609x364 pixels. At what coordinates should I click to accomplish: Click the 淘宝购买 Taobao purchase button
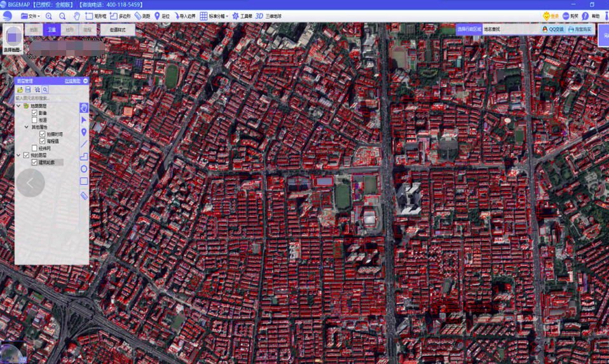(580, 29)
